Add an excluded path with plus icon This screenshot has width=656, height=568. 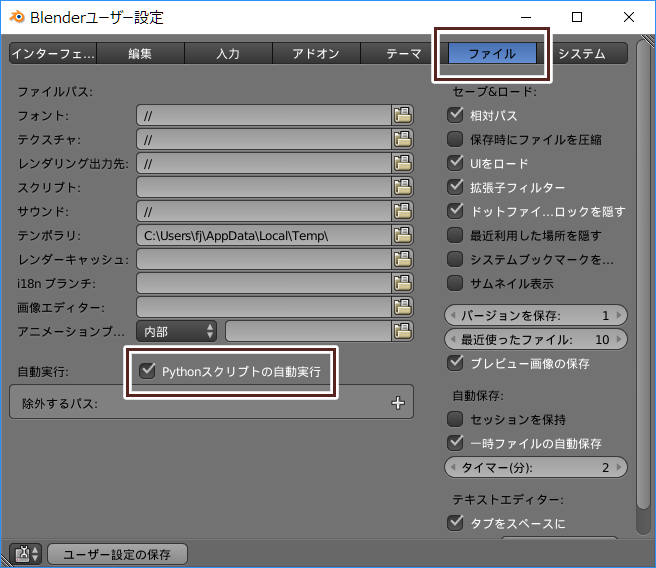click(x=398, y=403)
